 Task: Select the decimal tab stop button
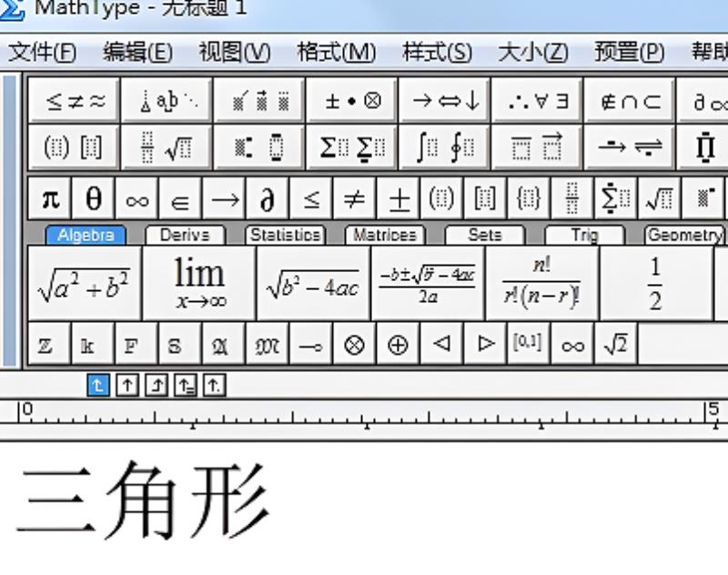214,385
